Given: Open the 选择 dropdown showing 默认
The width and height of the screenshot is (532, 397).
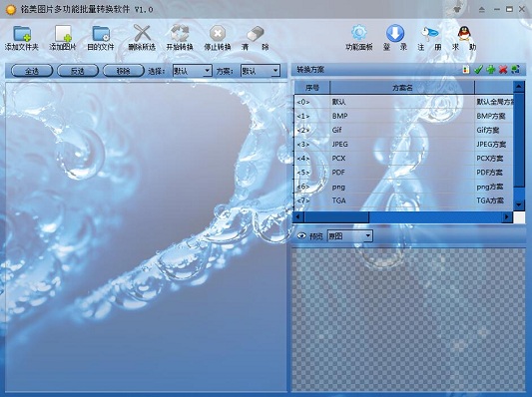Looking at the screenshot, I should (x=193, y=71).
